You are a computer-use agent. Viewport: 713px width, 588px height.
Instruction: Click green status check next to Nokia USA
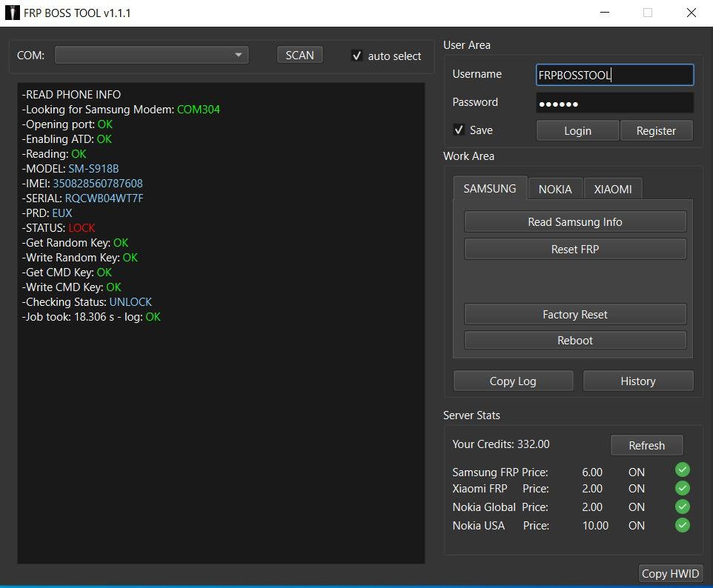pos(683,525)
